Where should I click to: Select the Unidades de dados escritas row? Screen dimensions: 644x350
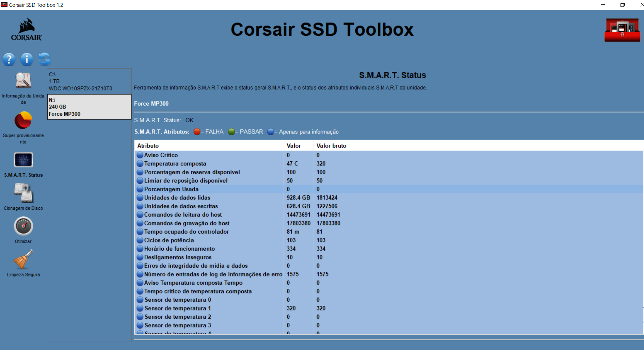coord(389,206)
